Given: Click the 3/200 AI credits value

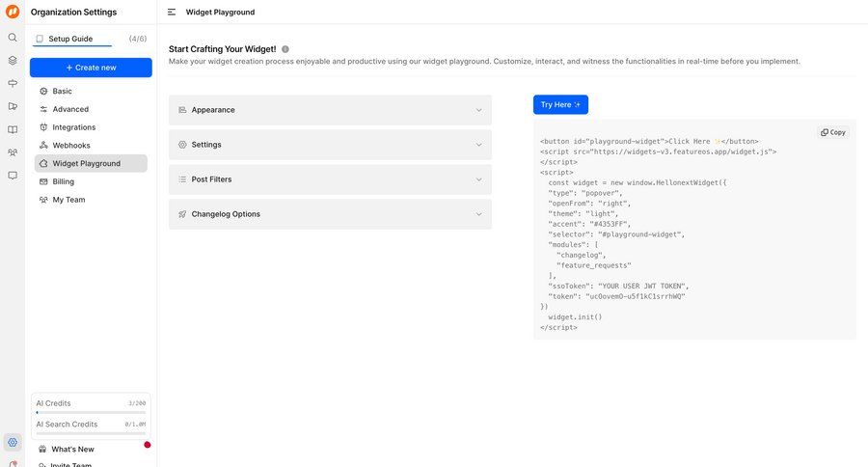Looking at the screenshot, I should tap(137, 403).
